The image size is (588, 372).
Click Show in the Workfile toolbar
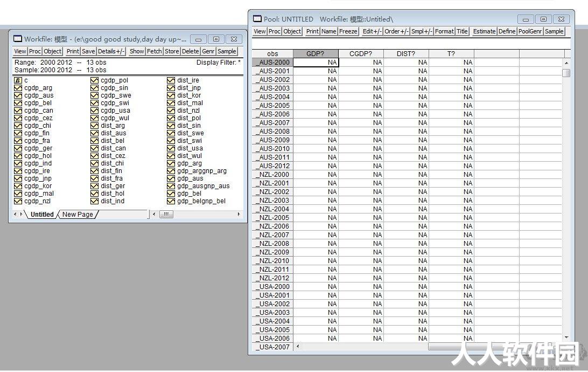coord(137,51)
